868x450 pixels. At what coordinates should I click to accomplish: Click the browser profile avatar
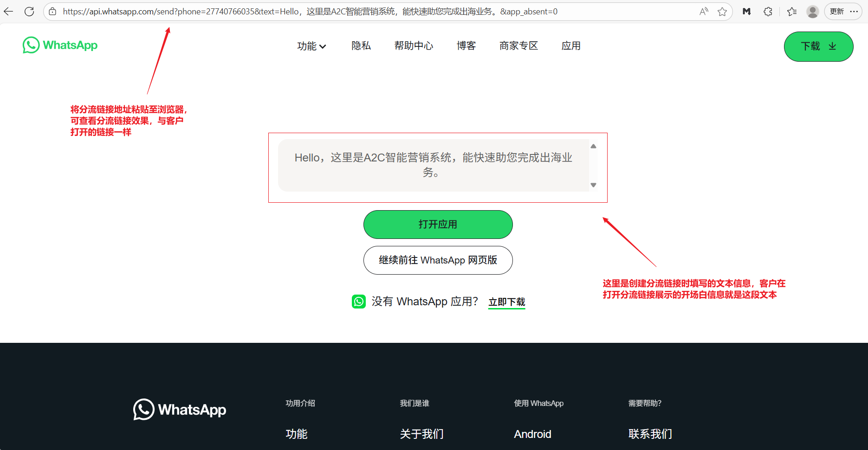[x=812, y=12]
